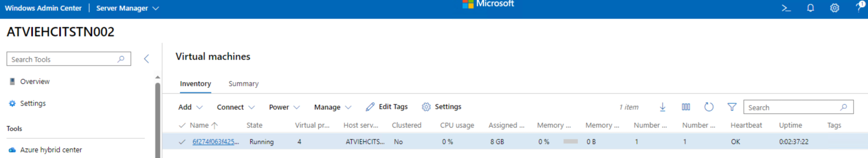The image size is (868, 158).
Task: Open Settings in the tools list
Action: tap(33, 103)
